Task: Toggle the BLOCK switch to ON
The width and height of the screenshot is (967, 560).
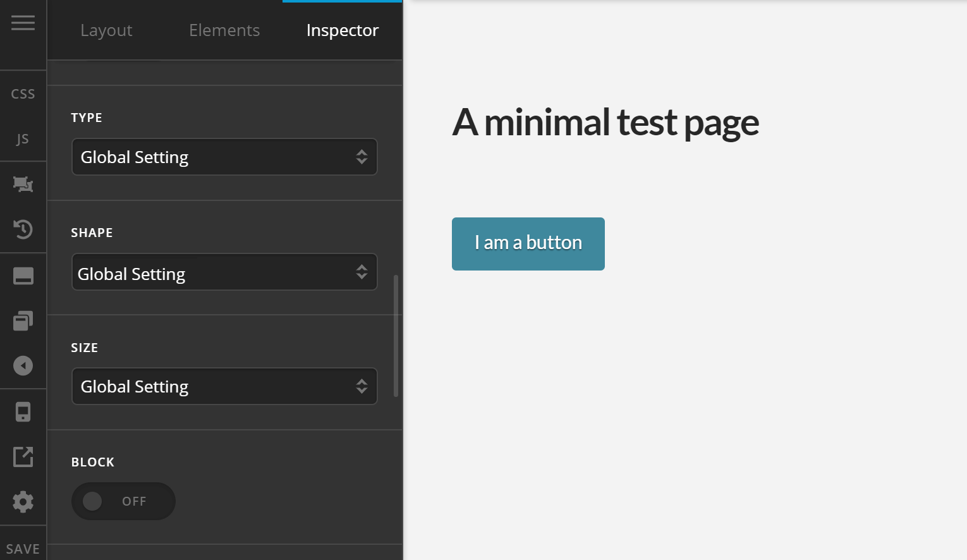Action: tap(123, 501)
